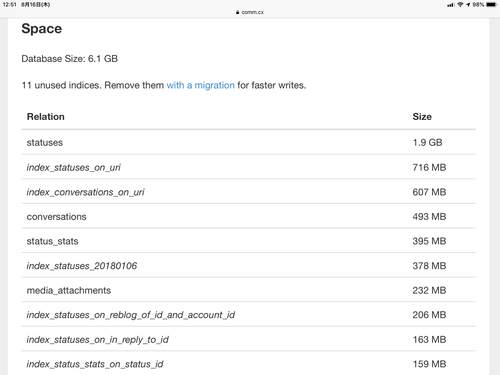The width and height of the screenshot is (500, 375).
Task: Click the 493 MB size value
Action: 429,217
